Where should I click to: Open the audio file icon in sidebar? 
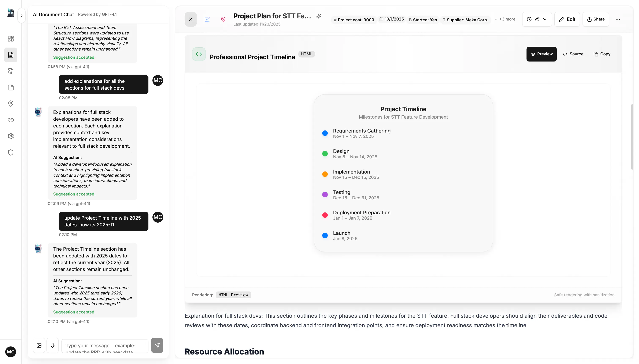pos(11,71)
